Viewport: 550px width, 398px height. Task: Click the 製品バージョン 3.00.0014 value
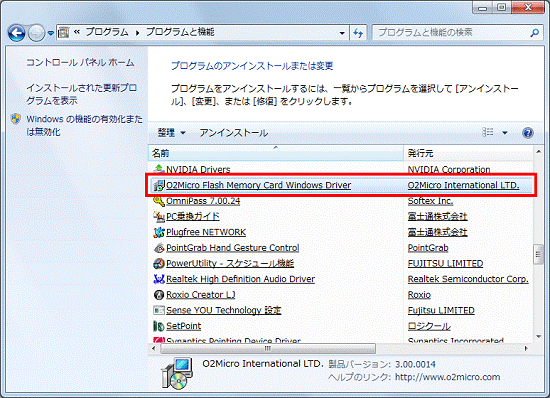415,364
